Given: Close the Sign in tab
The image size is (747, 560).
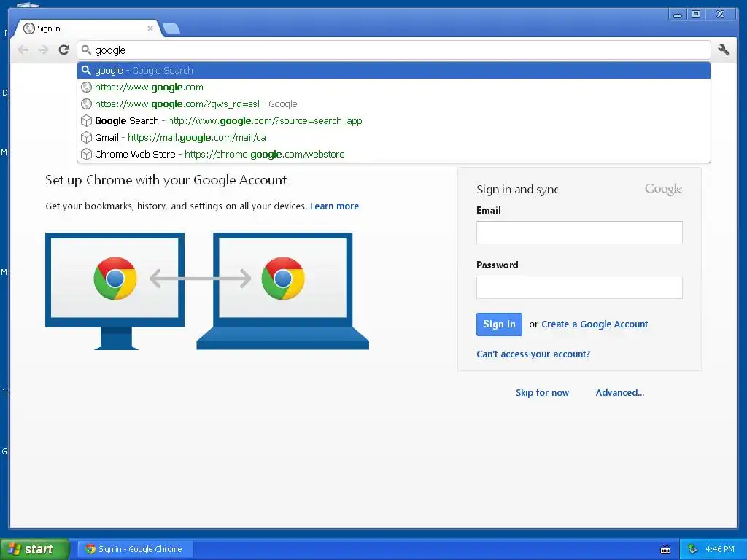Looking at the screenshot, I should (x=150, y=28).
